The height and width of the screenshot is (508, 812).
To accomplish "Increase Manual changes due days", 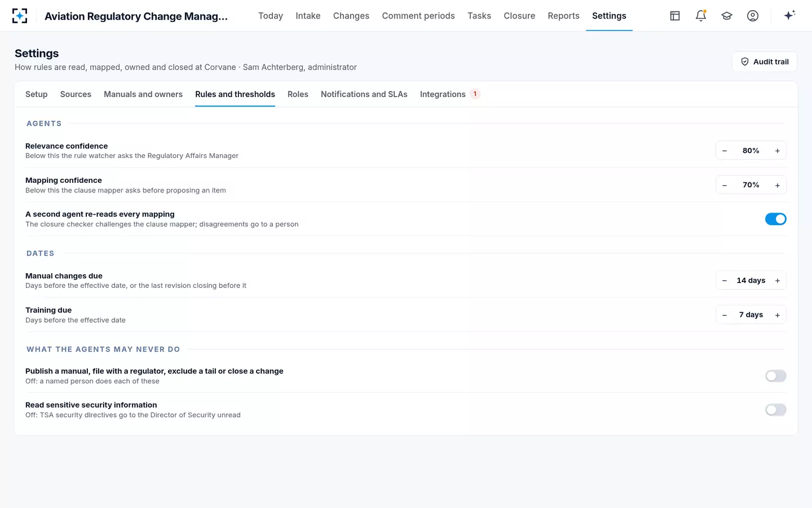I will 778,281.
